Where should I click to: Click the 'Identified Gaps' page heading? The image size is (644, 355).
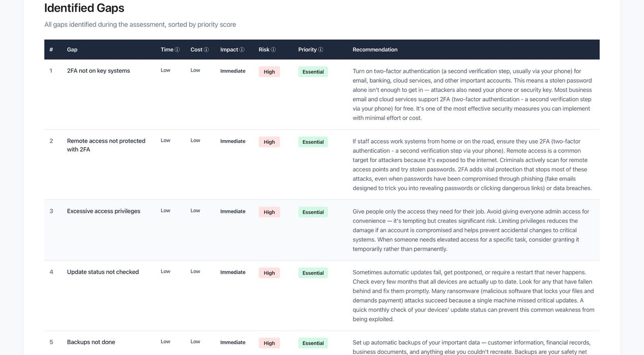[84, 7]
